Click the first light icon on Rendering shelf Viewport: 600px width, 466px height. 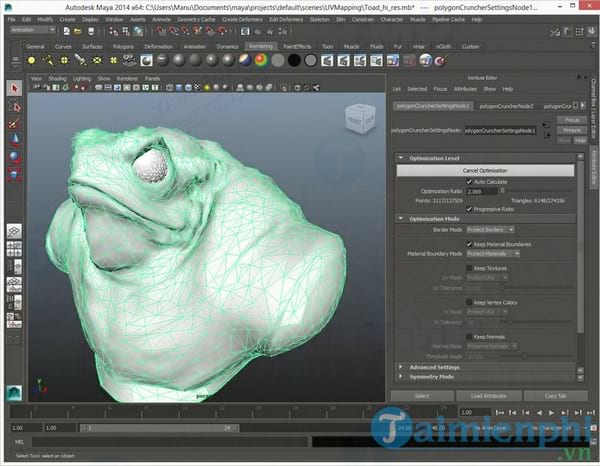point(30,61)
